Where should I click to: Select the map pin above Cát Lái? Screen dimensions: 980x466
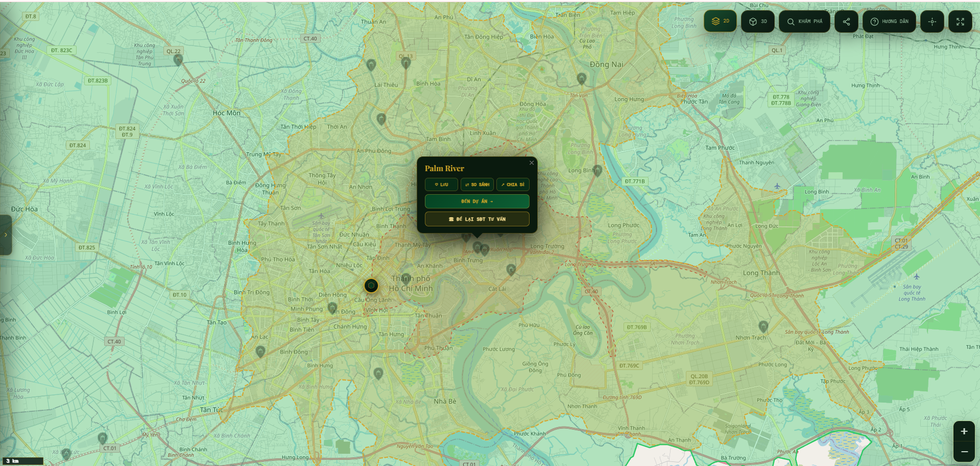pyautogui.click(x=511, y=269)
